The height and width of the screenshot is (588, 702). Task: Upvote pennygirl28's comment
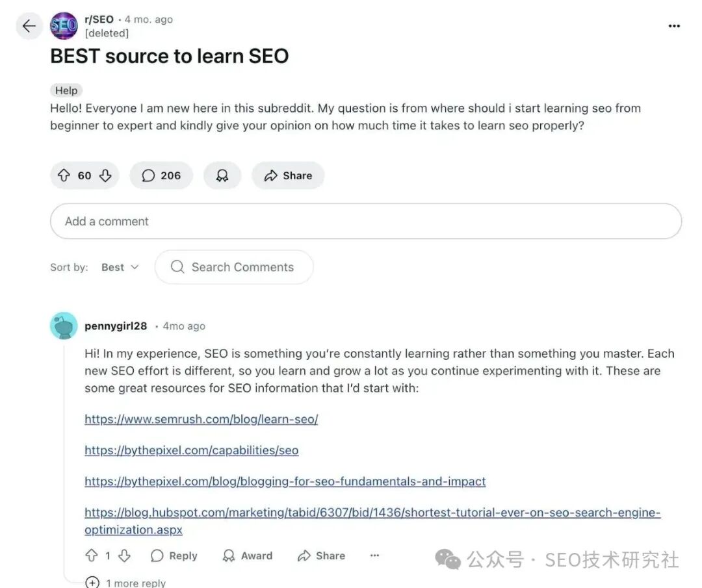point(92,556)
